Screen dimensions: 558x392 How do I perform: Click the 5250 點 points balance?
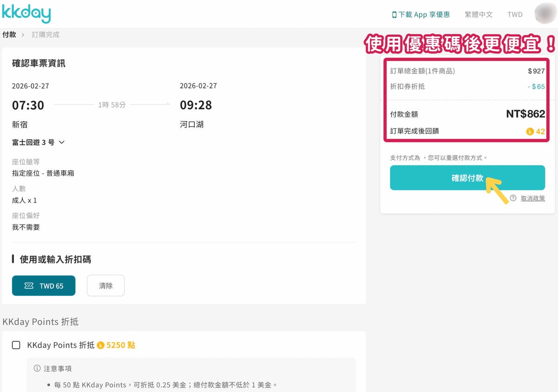point(121,345)
